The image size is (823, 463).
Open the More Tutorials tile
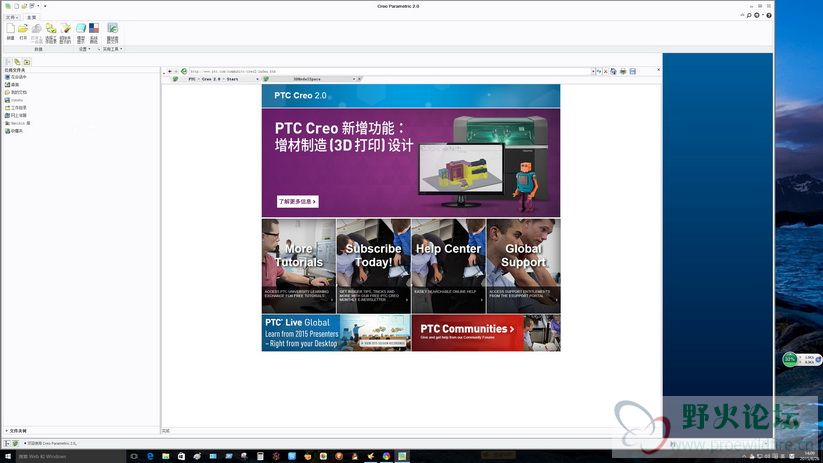[299, 266]
